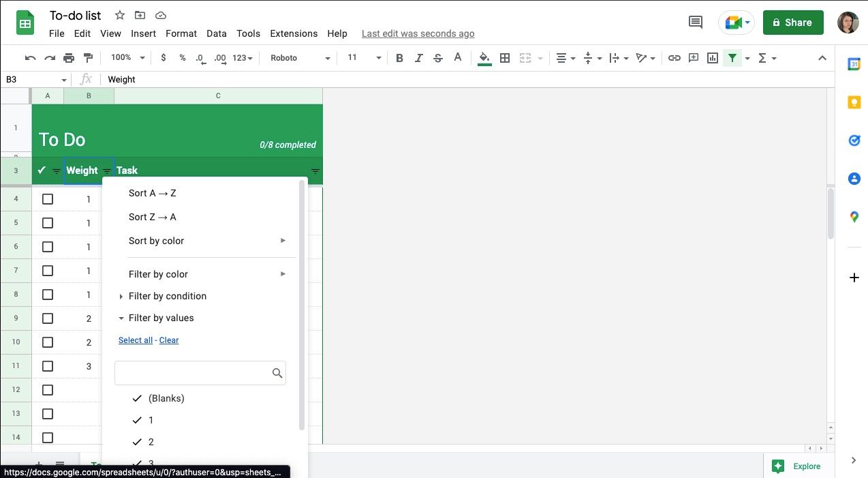Open Google Sheets home logo
This screenshot has height=478, width=868.
25,23
